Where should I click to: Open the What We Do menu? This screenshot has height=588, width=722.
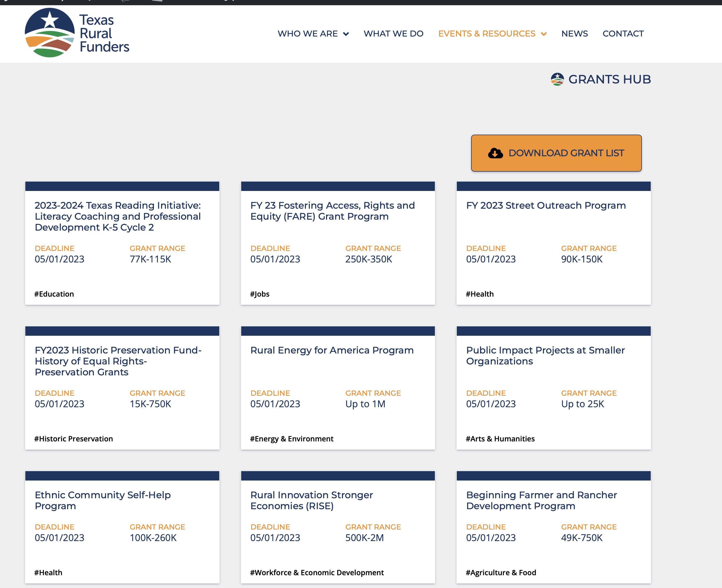tap(393, 34)
